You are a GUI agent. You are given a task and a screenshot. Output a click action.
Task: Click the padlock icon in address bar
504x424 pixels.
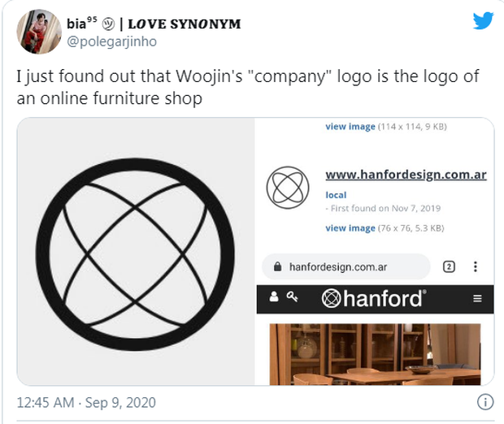click(x=277, y=266)
